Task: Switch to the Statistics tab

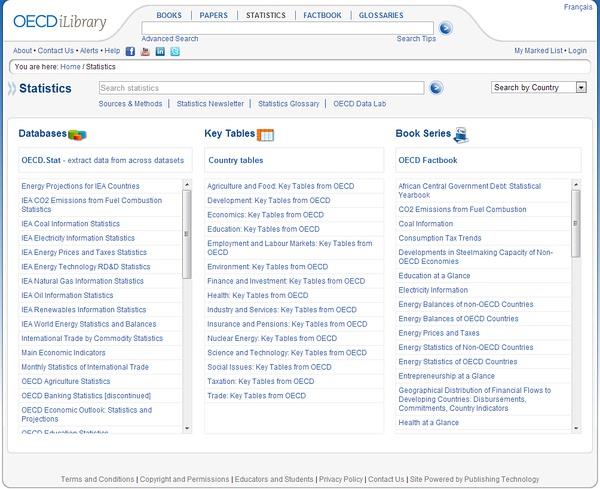Action: click(266, 15)
